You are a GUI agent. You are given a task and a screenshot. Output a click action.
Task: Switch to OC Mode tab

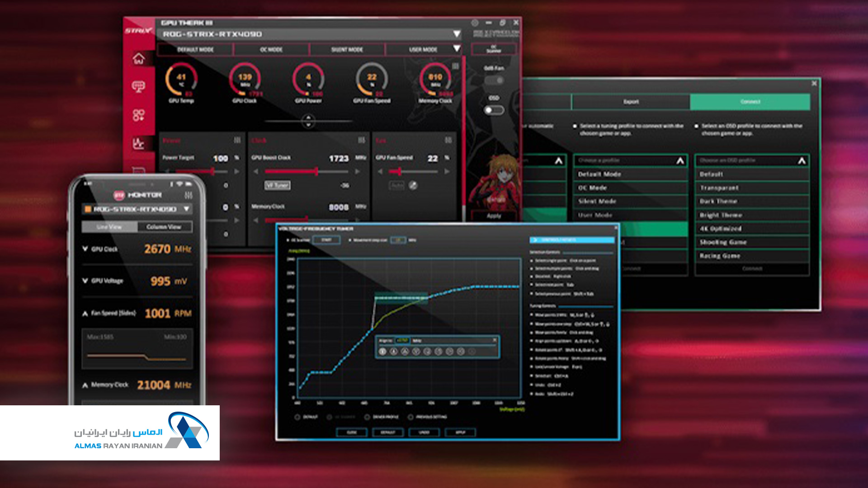pos(271,49)
